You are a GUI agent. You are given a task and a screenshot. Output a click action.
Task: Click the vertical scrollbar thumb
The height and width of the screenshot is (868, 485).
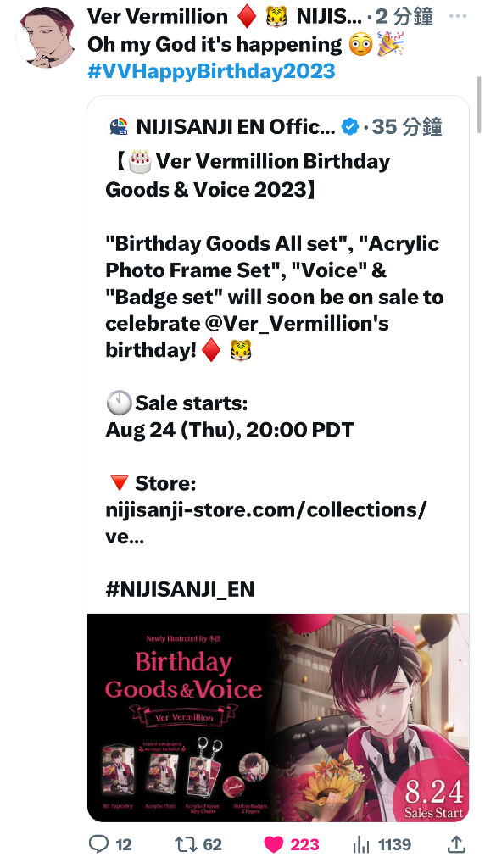tap(479, 105)
